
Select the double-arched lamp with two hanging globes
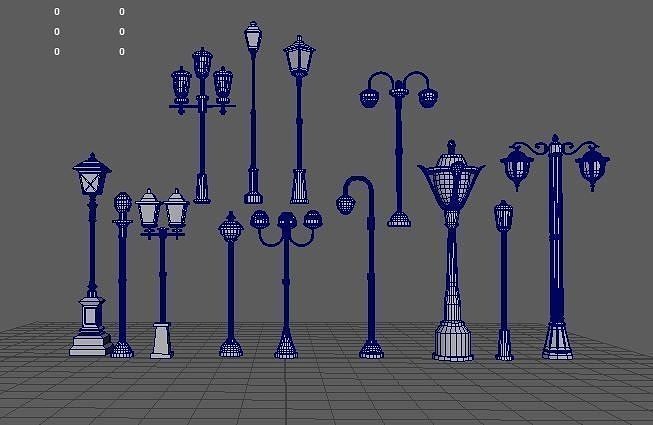399,149
